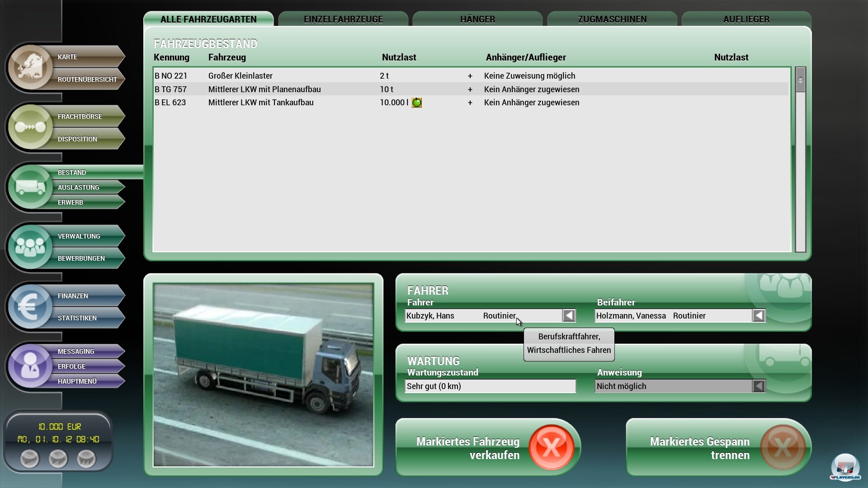Open the Beifahrer co-driver dropdown arrow
868x488 pixels.
(x=759, y=315)
